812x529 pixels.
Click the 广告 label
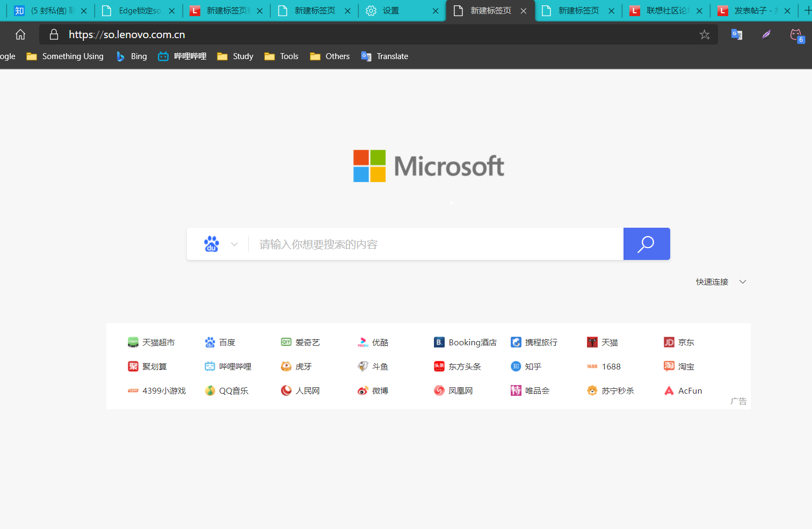738,401
